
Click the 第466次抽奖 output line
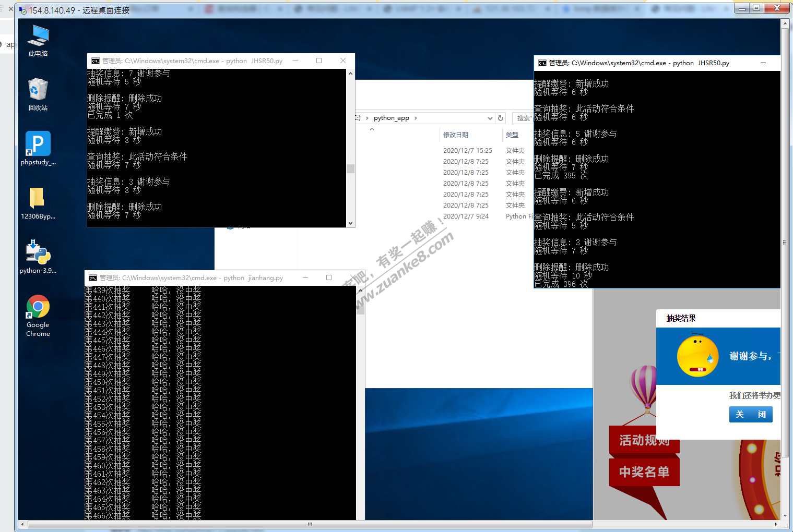[143, 516]
